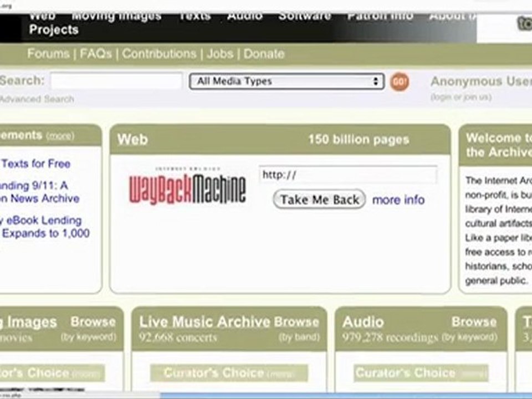Browse the Moving Images collection
This screenshot has width=532, height=399.
pyautogui.click(x=93, y=321)
